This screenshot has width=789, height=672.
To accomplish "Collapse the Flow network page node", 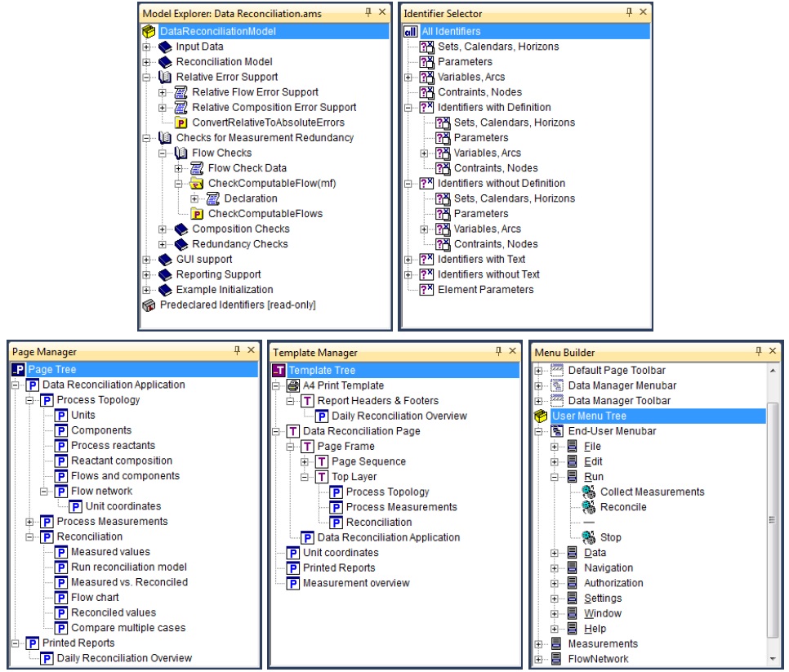I will point(44,492).
